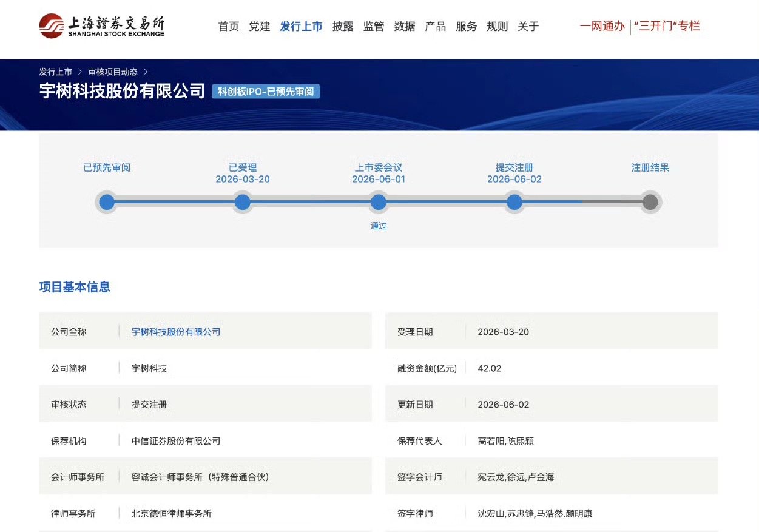
Task: Follow the 一网通办 link
Action: tap(602, 26)
